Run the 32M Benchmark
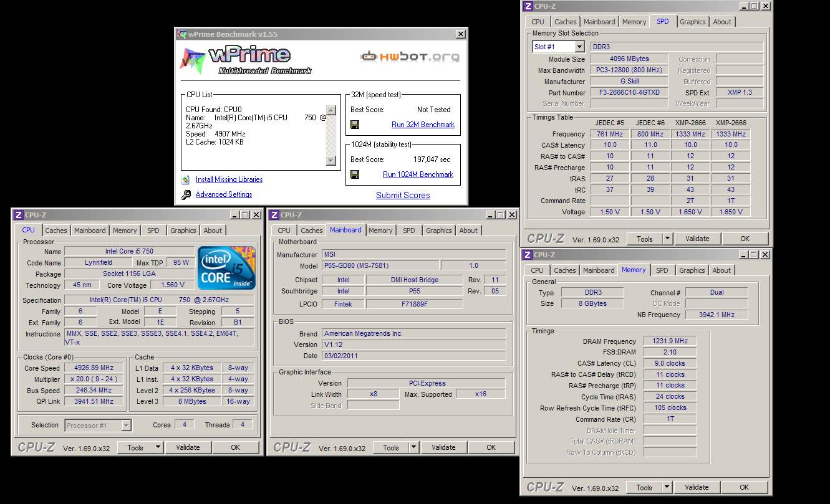 [x=423, y=125]
